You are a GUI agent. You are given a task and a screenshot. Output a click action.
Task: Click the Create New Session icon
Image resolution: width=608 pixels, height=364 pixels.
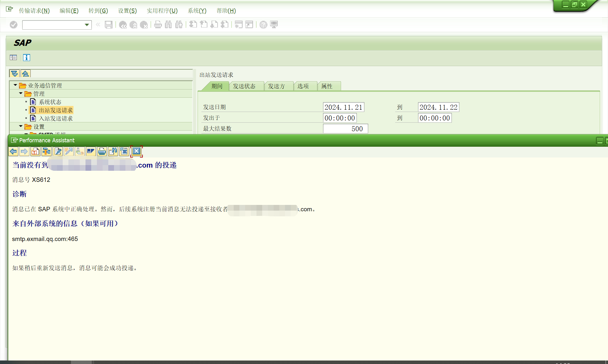tap(239, 25)
